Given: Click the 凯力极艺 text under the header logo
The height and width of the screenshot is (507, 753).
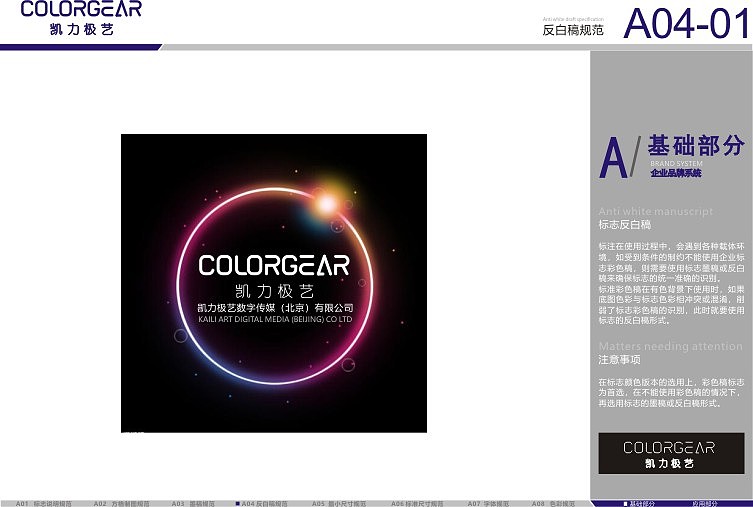Looking at the screenshot, I should coord(82,29).
